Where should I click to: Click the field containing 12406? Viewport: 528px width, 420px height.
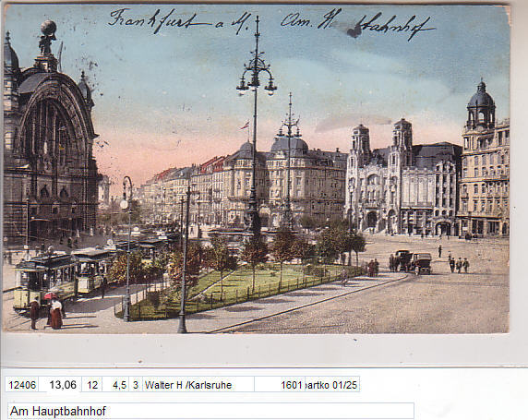coord(21,384)
